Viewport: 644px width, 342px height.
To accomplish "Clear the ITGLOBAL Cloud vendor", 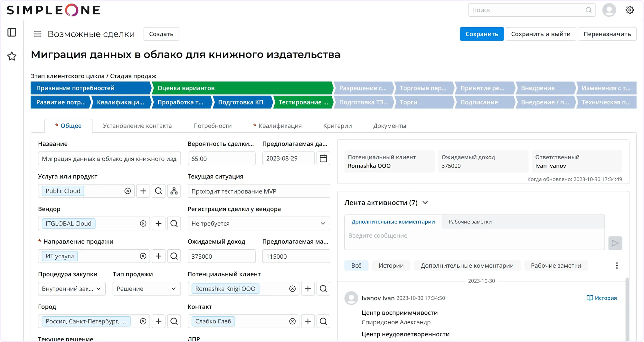I will [143, 224].
